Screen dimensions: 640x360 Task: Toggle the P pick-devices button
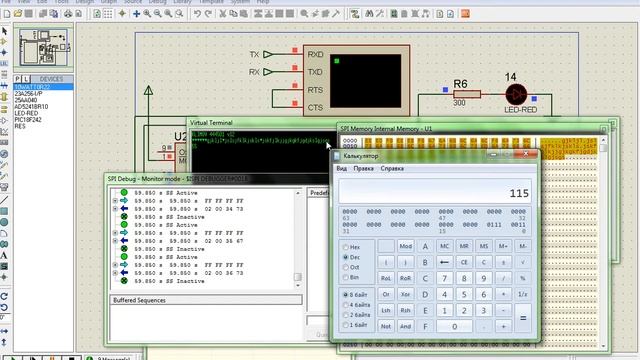[x=17, y=79]
